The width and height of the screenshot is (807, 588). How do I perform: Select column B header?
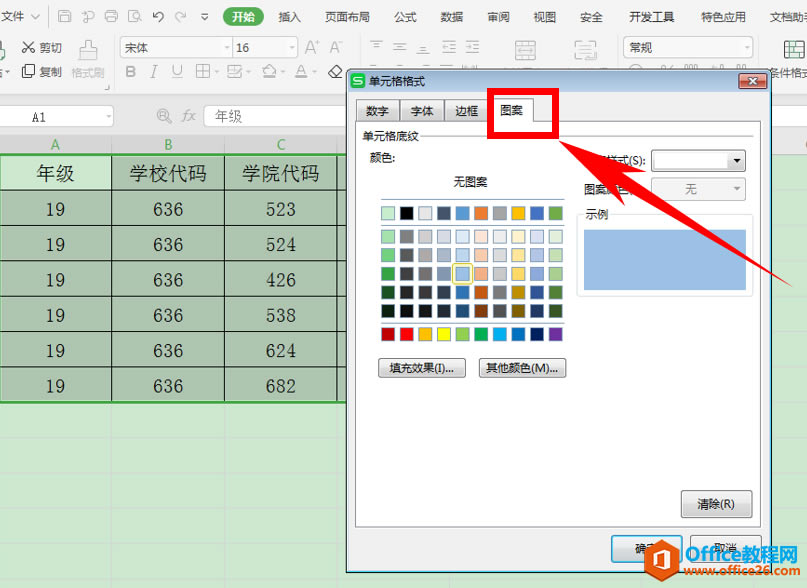coord(168,144)
